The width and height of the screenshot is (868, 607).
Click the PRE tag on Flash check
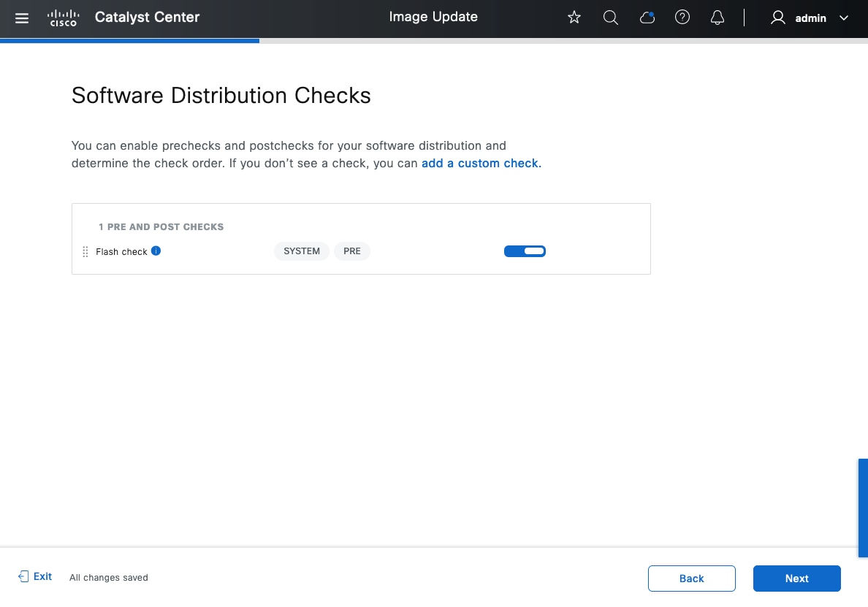[352, 251]
